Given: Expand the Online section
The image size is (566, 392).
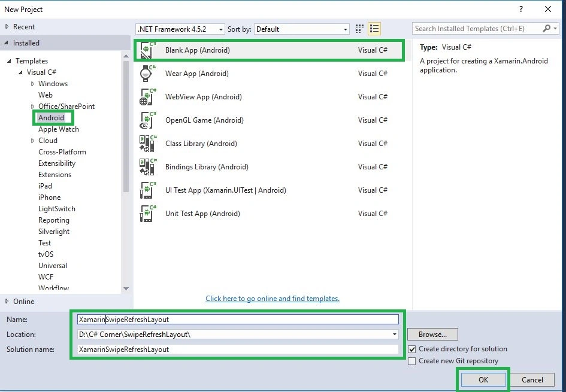Looking at the screenshot, I should coord(7,302).
